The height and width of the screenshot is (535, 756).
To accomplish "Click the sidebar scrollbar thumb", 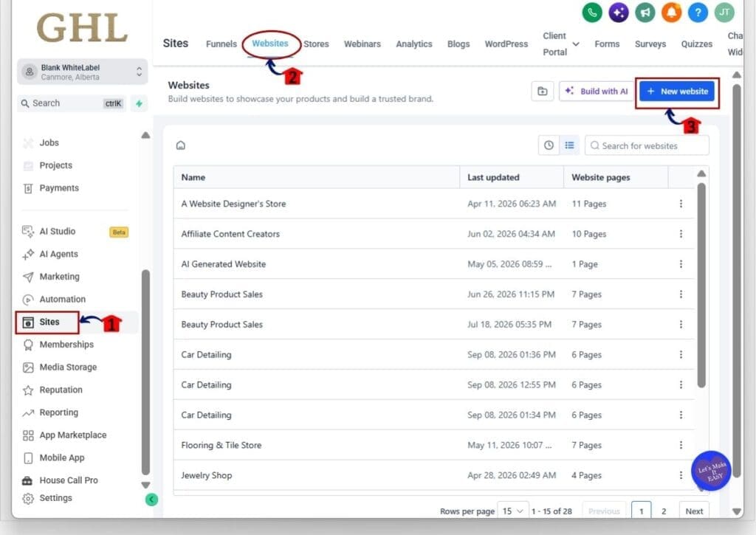I will [x=145, y=372].
